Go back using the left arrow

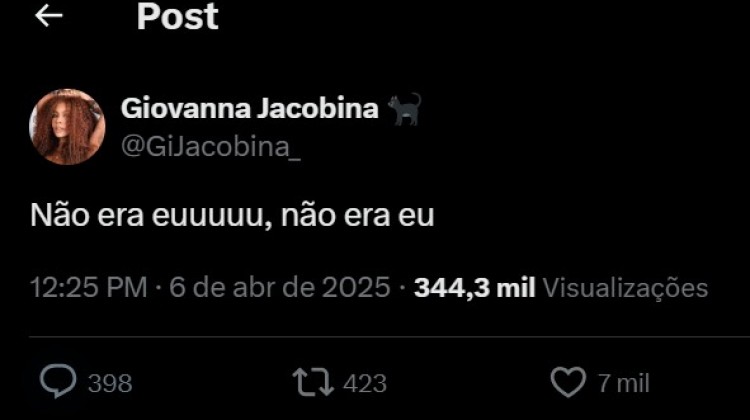[x=49, y=16]
